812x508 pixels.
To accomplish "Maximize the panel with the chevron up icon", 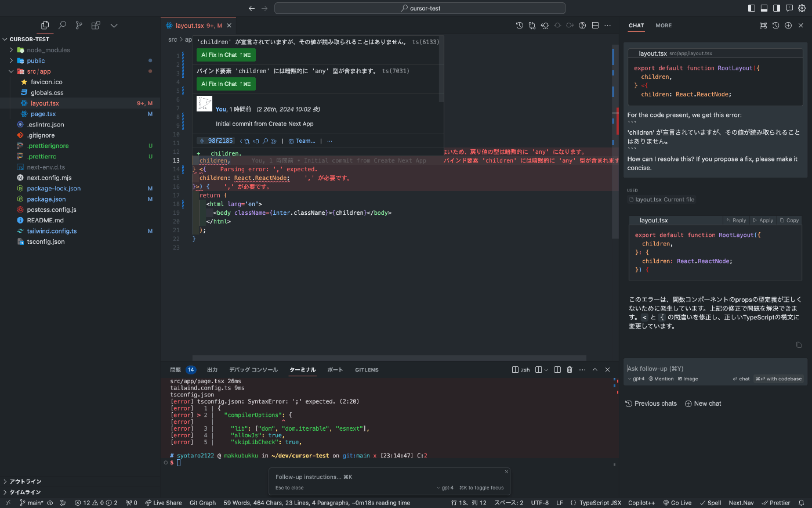I will tap(594, 370).
